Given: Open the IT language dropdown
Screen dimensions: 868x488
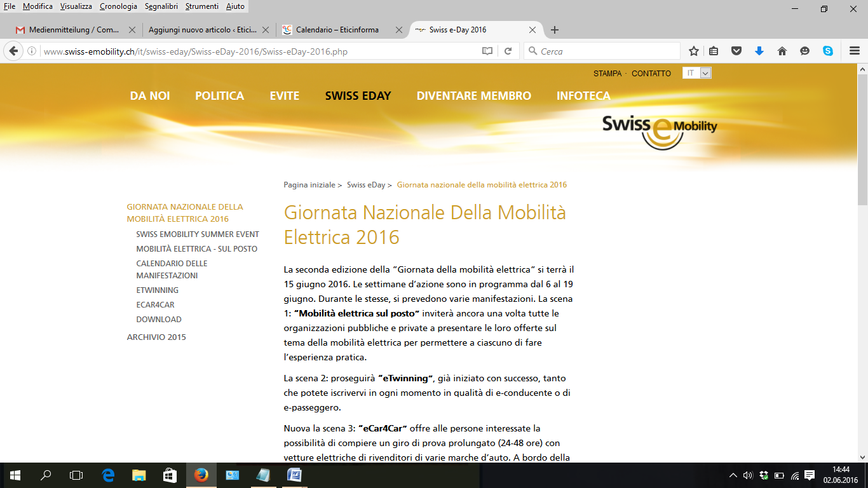Looking at the screenshot, I should [697, 73].
